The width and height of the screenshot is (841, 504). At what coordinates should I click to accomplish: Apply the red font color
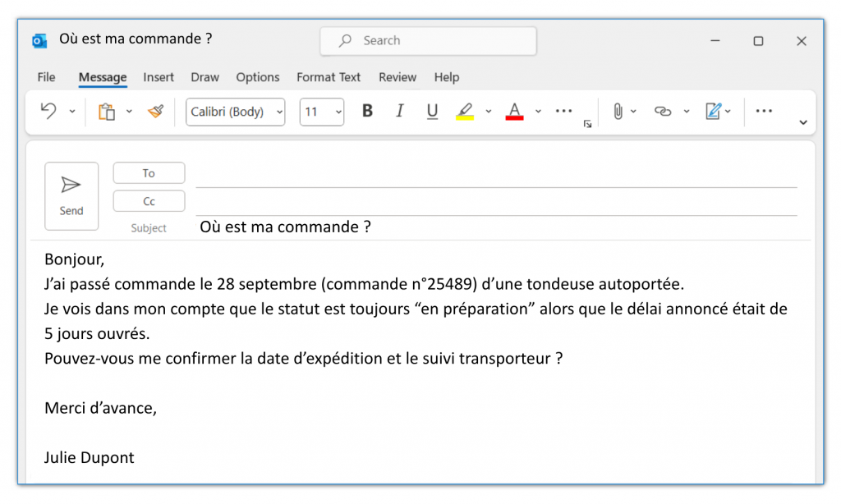[x=515, y=112]
